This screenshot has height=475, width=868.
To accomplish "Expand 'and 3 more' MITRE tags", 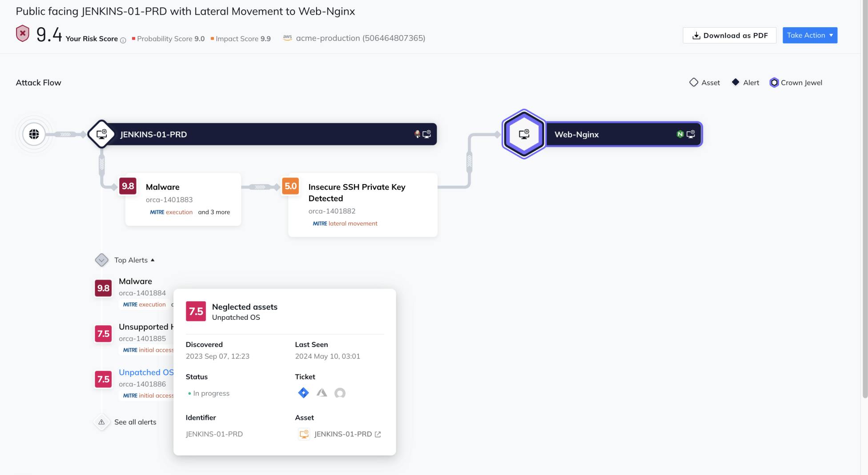I will click(214, 212).
